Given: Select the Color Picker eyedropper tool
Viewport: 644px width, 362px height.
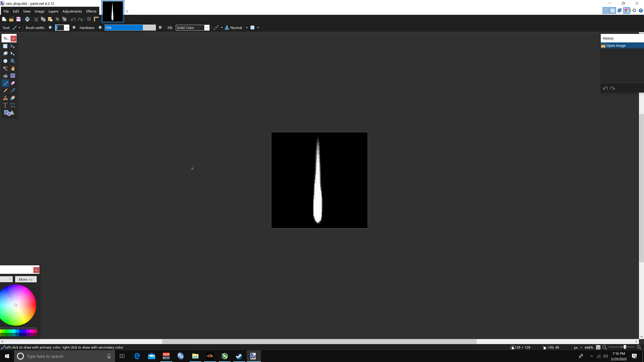Looking at the screenshot, I should point(13,90).
